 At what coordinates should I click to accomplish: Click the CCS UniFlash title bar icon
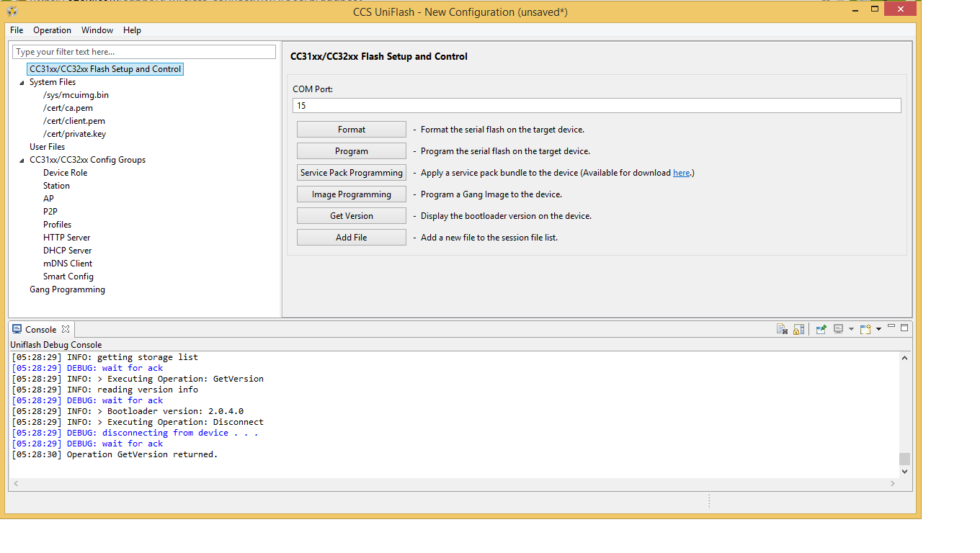point(12,11)
